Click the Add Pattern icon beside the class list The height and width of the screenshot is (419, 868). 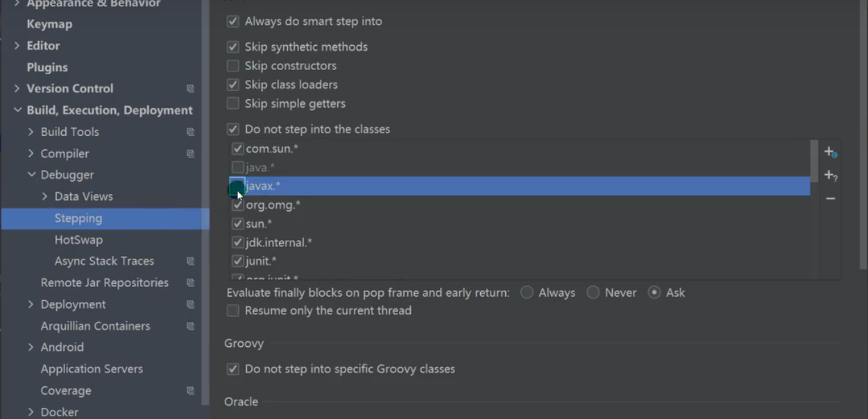pyautogui.click(x=830, y=176)
